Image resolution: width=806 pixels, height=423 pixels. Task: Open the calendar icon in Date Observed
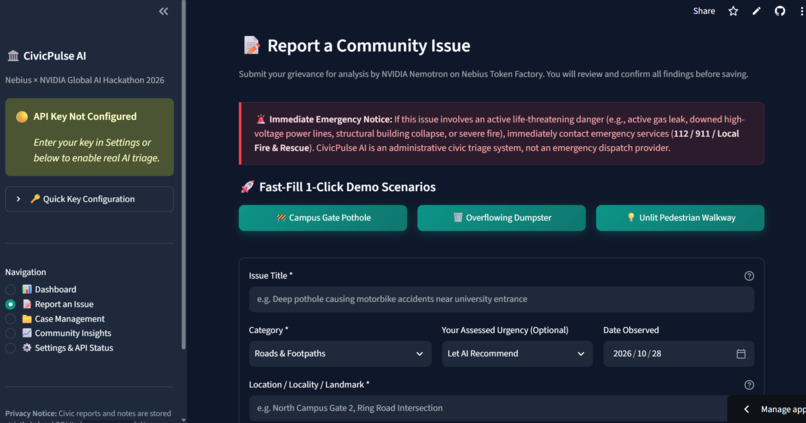click(x=741, y=354)
